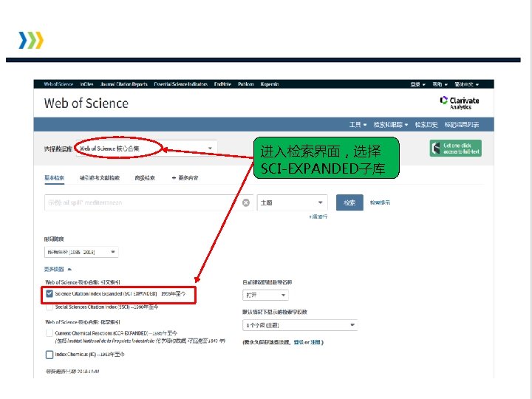Open Essential Science Indicators link
This screenshot has width=532, height=399.
(180, 84)
